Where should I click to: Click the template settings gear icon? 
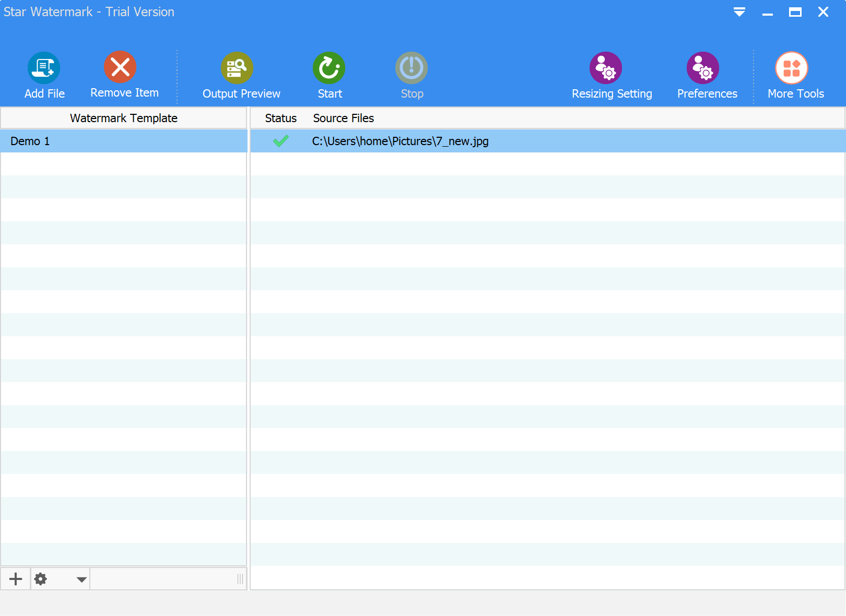[x=41, y=579]
